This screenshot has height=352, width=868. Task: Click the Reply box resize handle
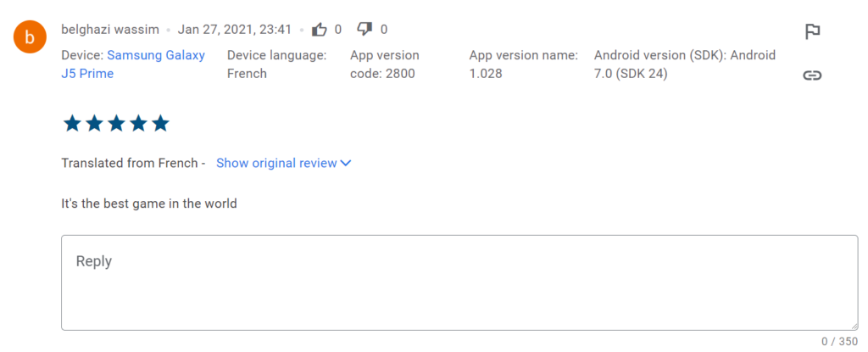[x=854, y=326]
